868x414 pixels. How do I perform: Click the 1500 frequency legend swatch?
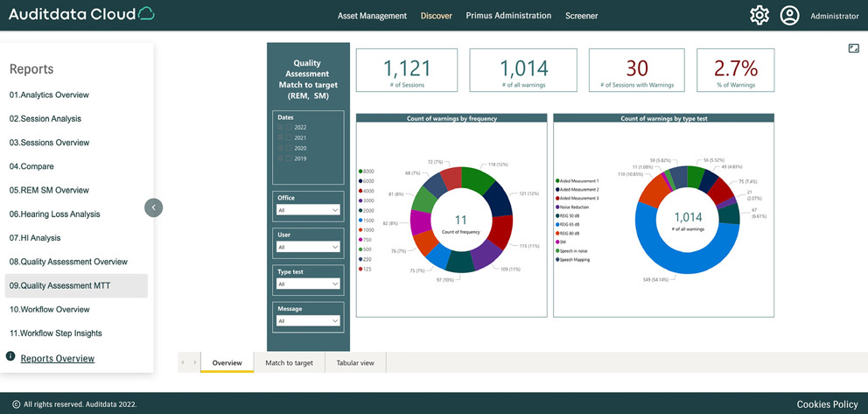(360, 221)
